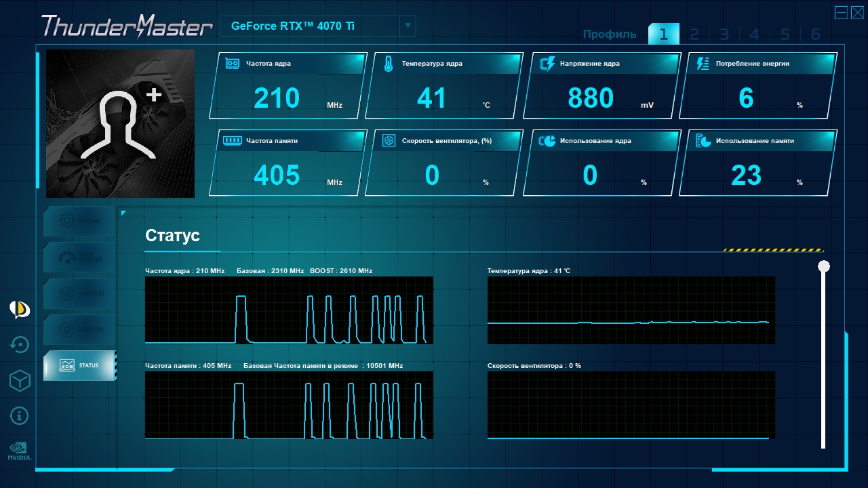Viewport: 868px width, 496px height.
Task: Click the 3D cube icon in sidebar
Action: [x=20, y=381]
